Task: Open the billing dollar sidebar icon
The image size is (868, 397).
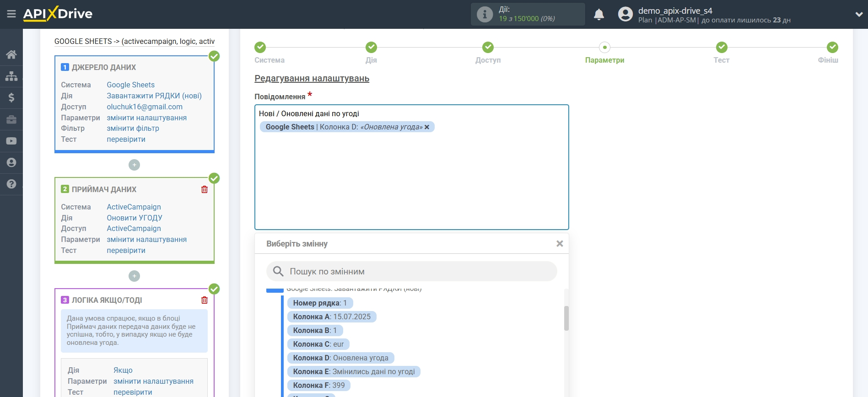Action: [11, 97]
